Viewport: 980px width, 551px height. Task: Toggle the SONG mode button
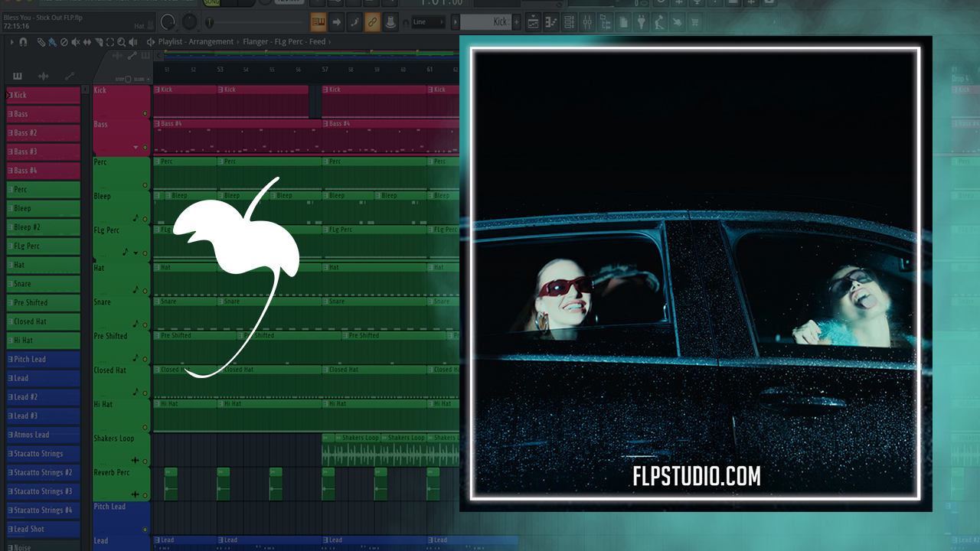[x=211, y=3]
